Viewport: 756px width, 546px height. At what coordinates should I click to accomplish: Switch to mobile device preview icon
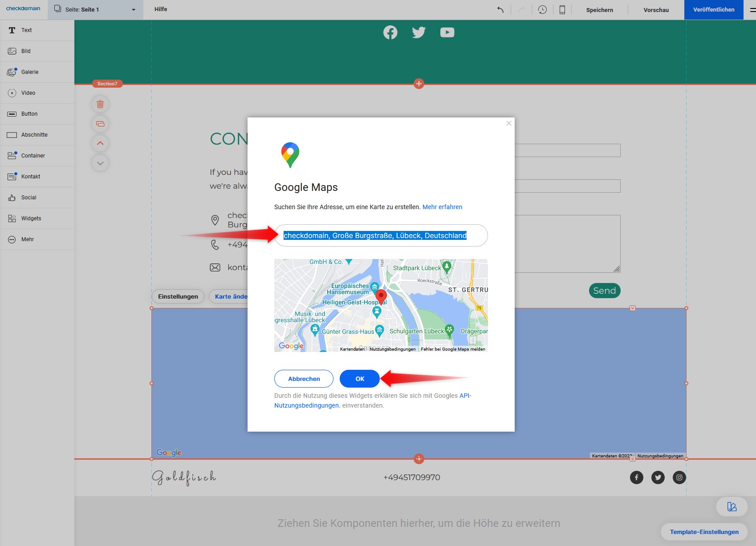(x=562, y=10)
